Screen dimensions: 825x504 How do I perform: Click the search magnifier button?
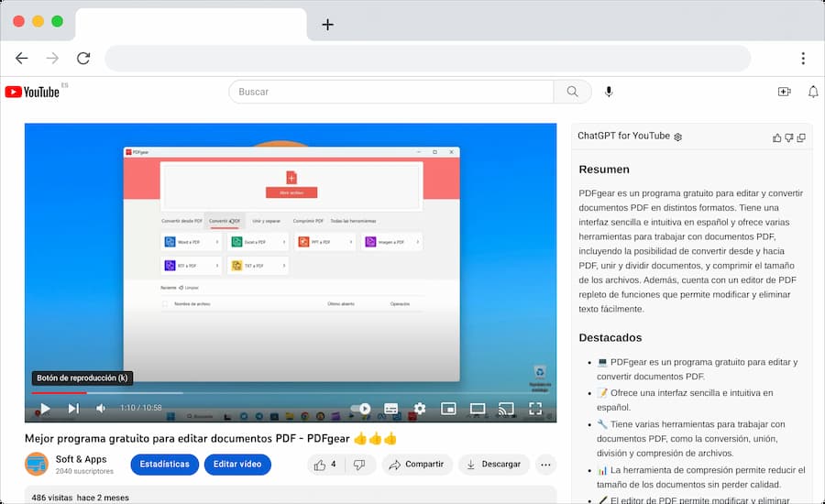click(572, 92)
